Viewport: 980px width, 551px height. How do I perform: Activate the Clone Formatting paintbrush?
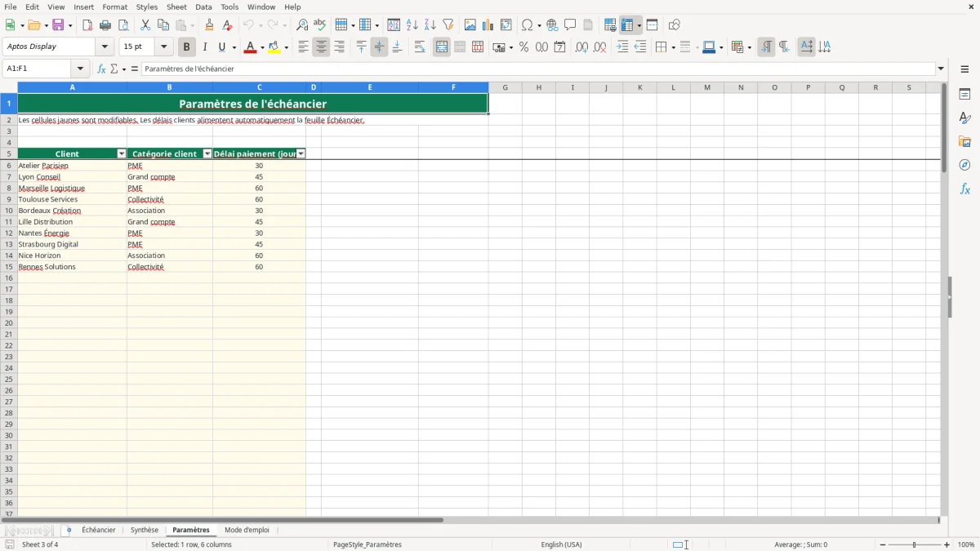[x=210, y=25]
